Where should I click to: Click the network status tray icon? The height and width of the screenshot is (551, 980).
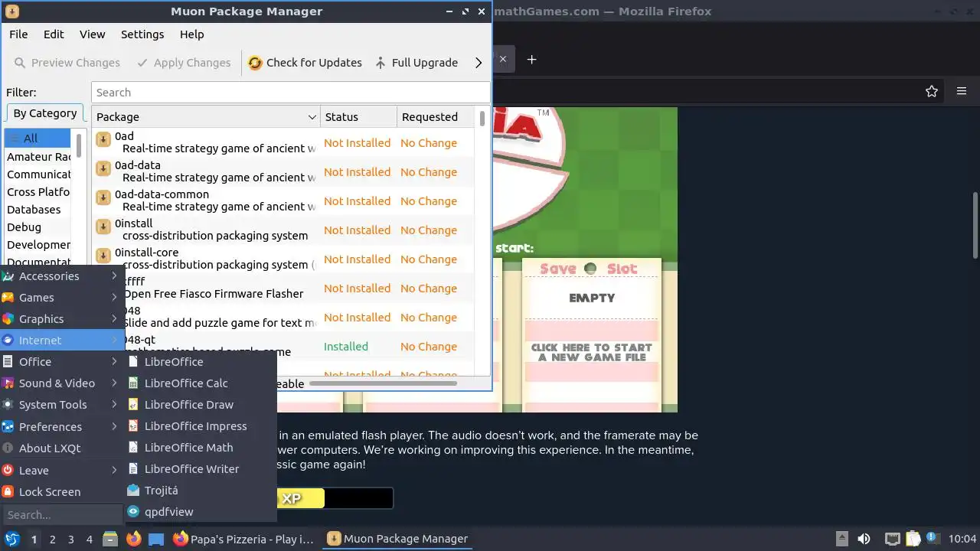click(892, 540)
